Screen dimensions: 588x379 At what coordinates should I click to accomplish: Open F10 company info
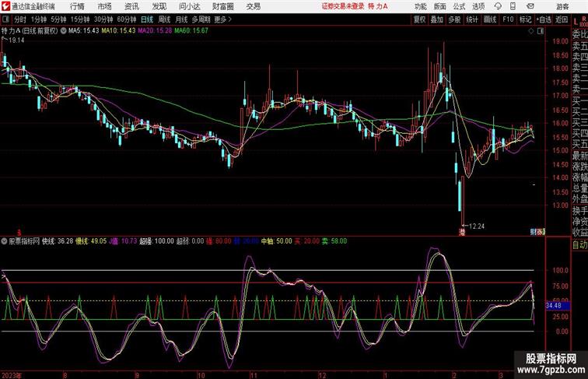click(508, 19)
